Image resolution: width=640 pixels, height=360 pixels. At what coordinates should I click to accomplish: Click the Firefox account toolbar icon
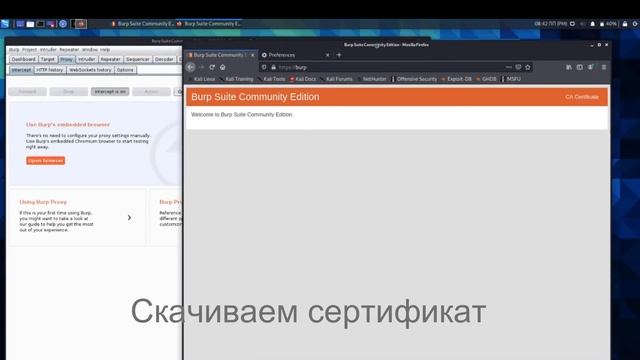[591, 67]
